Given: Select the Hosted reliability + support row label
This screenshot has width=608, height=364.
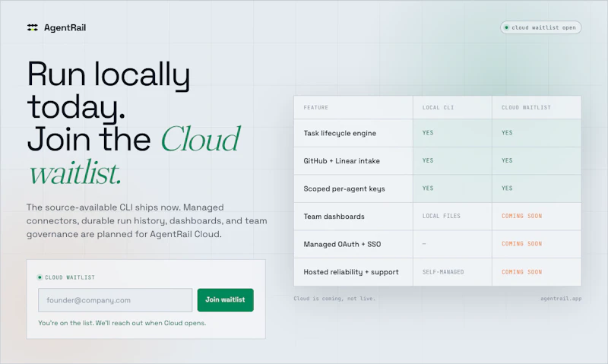Looking at the screenshot, I should point(351,272).
